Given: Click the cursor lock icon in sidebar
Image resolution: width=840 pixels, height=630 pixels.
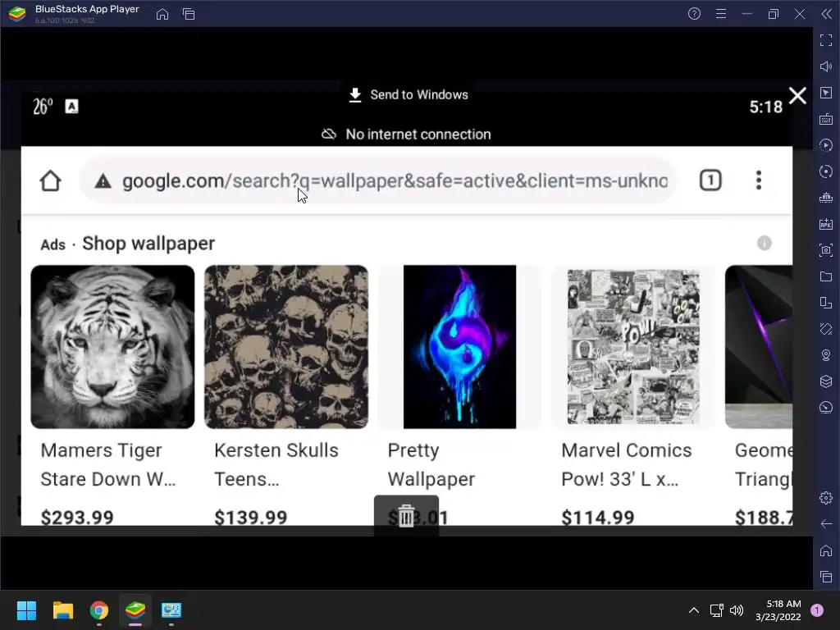Looking at the screenshot, I should 826,93.
